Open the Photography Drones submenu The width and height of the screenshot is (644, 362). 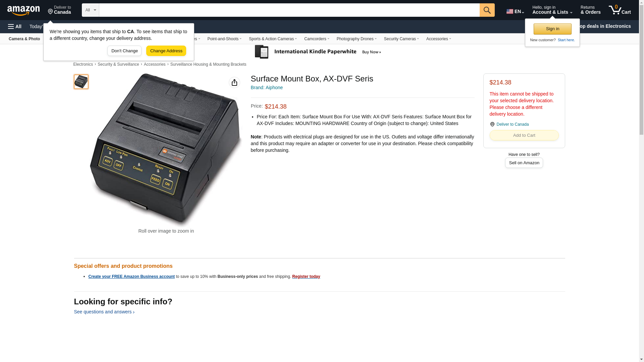pos(357,39)
